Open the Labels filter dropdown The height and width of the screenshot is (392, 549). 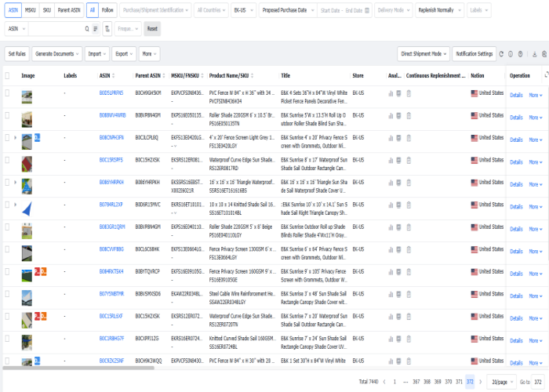coord(478,10)
